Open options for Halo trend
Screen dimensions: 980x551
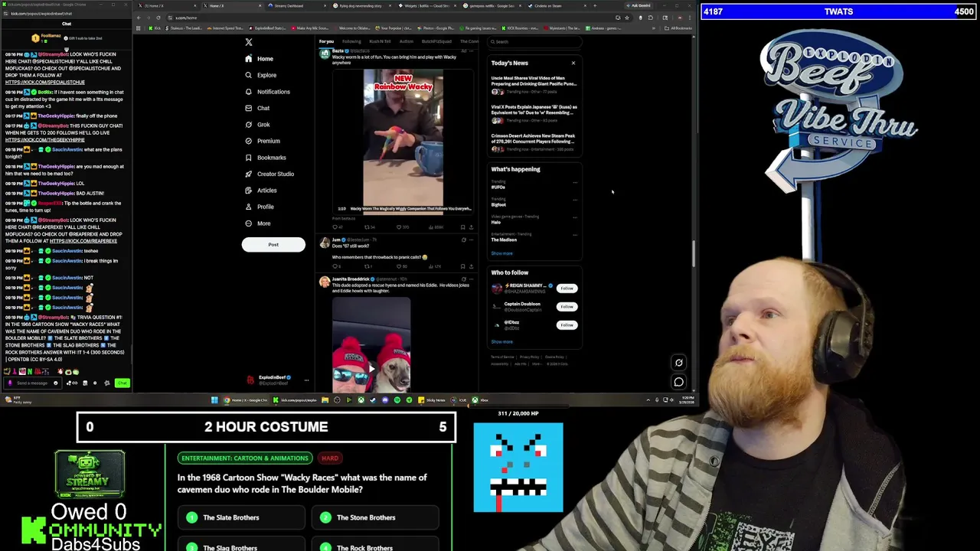575,217
